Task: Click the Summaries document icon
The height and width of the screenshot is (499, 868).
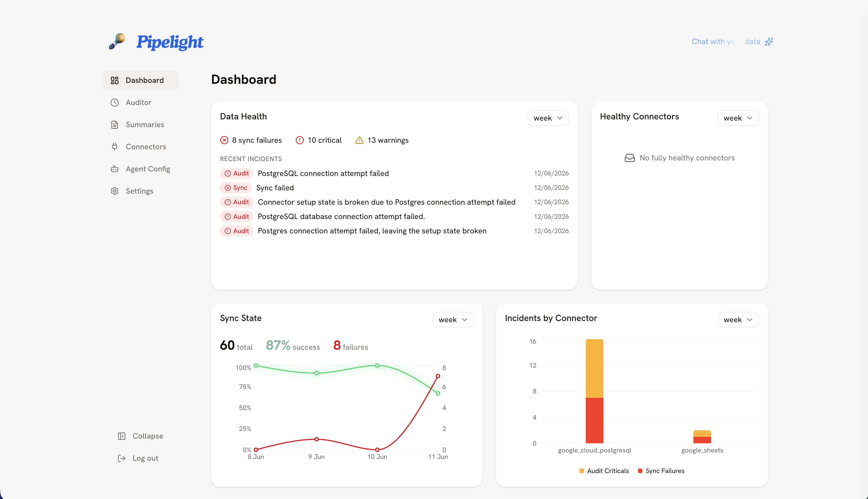Action: (115, 125)
